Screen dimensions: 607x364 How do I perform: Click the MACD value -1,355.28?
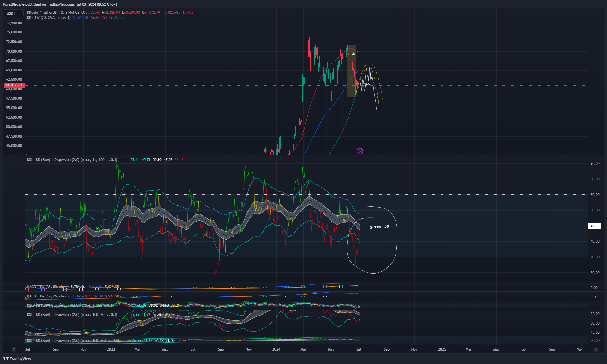(x=78, y=296)
